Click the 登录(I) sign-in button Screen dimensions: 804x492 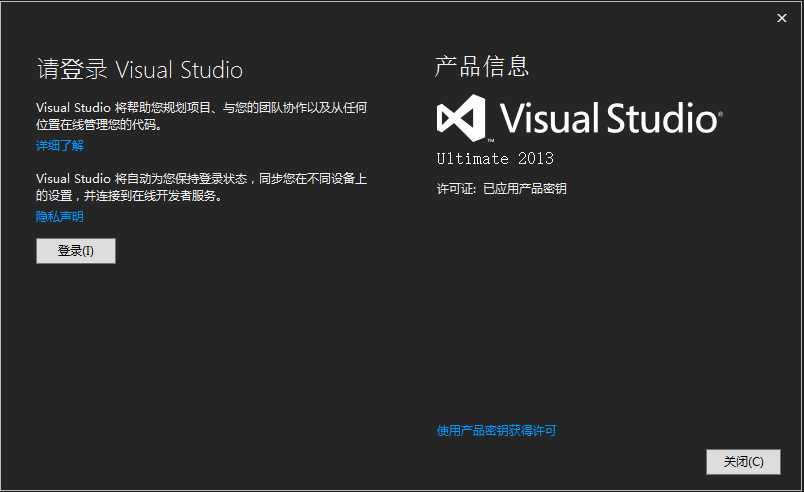point(76,251)
